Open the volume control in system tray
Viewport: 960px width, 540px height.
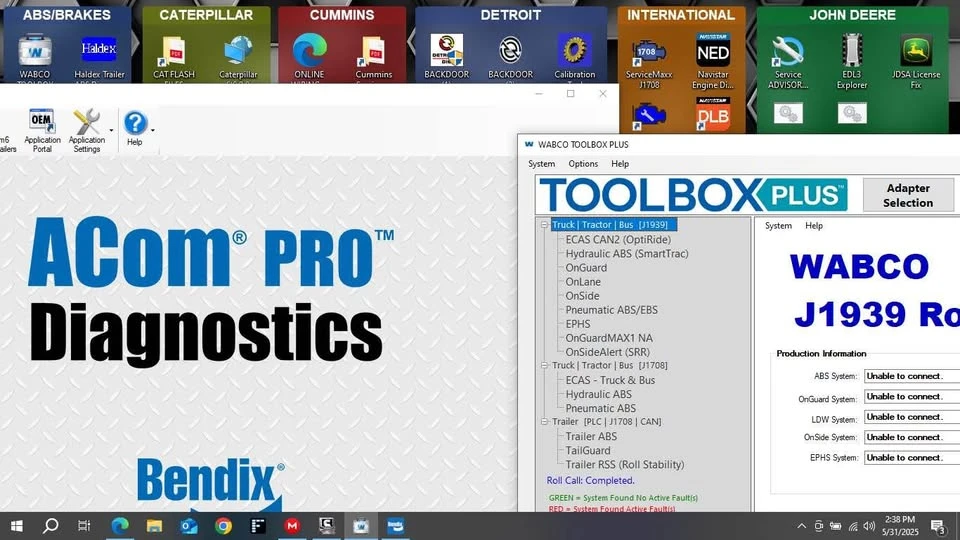click(x=869, y=526)
